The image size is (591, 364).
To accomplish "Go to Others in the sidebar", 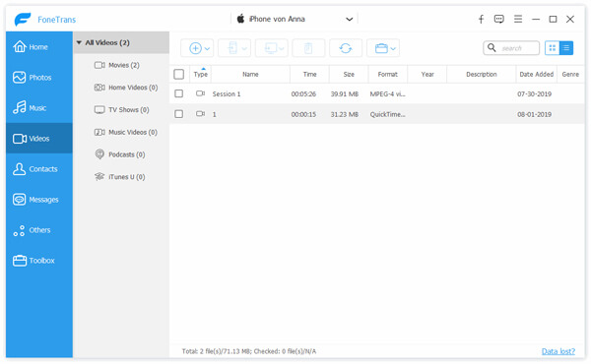I will tap(38, 230).
